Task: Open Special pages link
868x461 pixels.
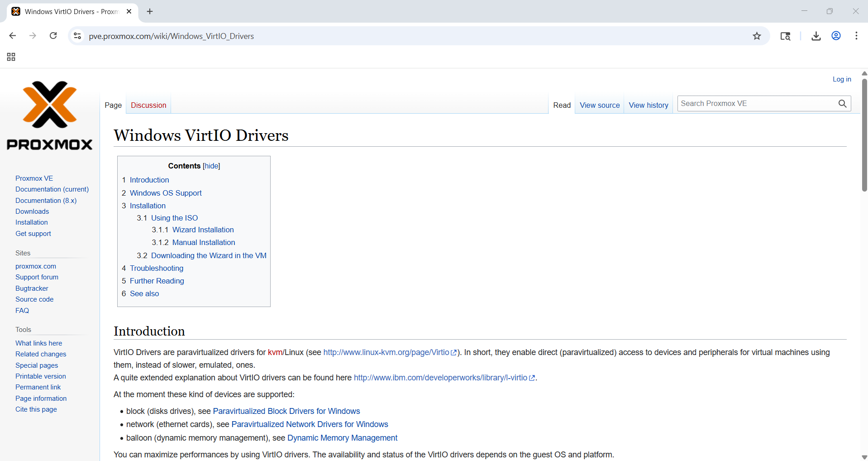Action: pyautogui.click(x=37, y=365)
